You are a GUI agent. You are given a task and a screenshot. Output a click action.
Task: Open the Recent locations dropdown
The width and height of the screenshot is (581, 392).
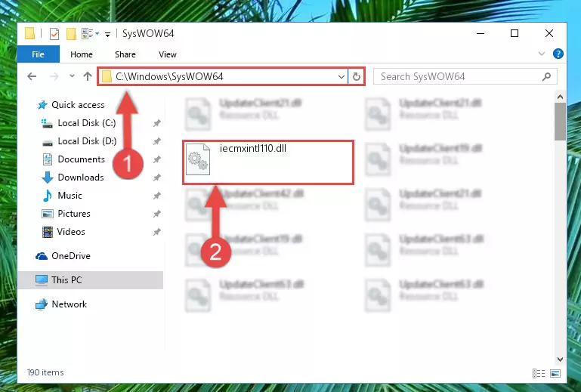[x=72, y=76]
